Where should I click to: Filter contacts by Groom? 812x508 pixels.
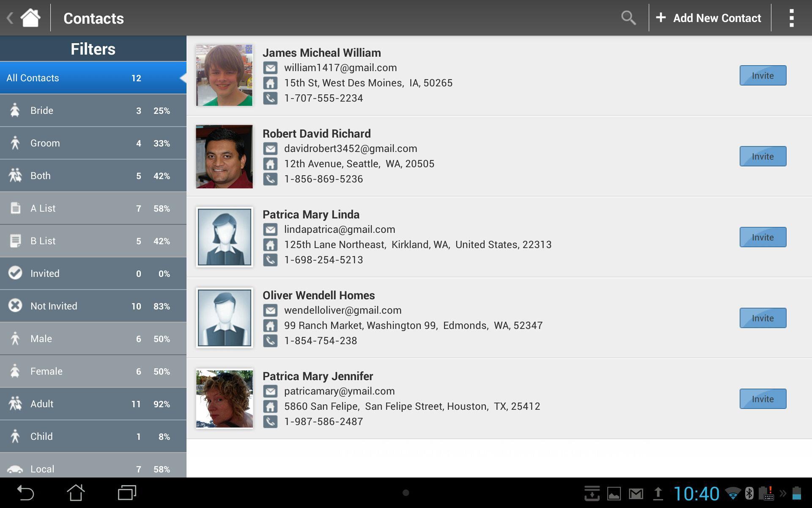tap(93, 143)
